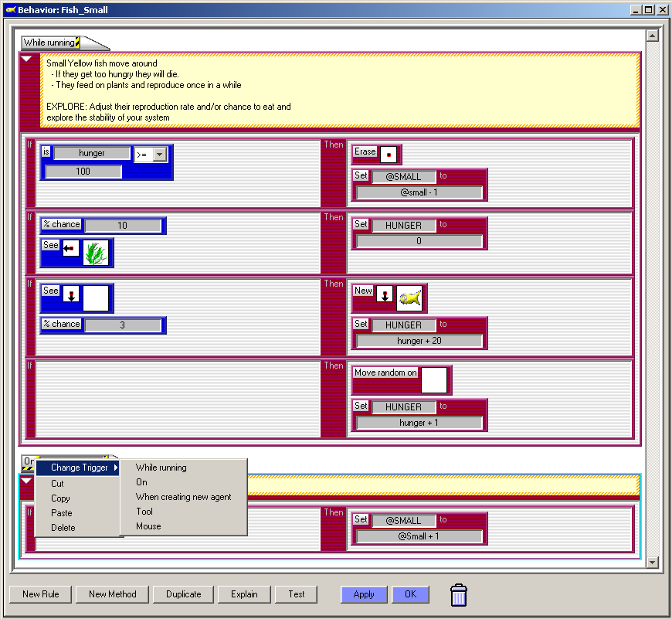Click the HUNGER set-to 0 value field

pyautogui.click(x=419, y=241)
